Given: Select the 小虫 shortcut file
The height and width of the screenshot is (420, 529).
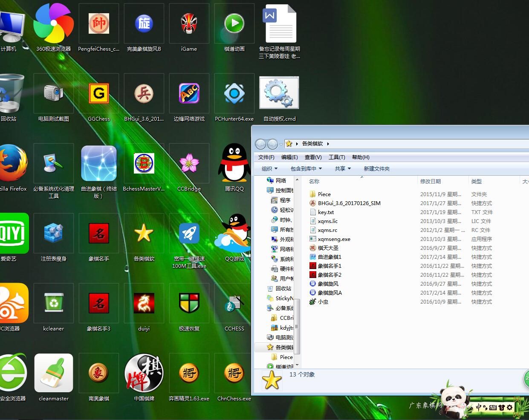Looking at the screenshot, I should coord(319,301).
